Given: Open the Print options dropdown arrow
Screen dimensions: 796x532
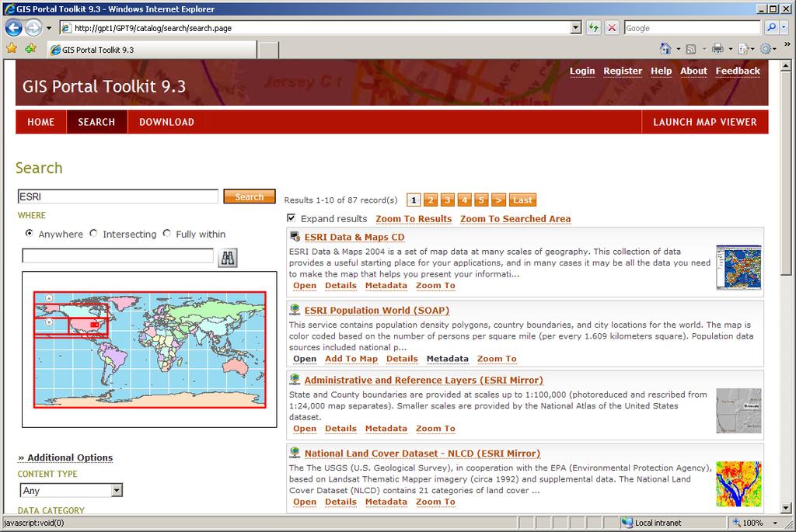Looking at the screenshot, I should tap(731, 49).
